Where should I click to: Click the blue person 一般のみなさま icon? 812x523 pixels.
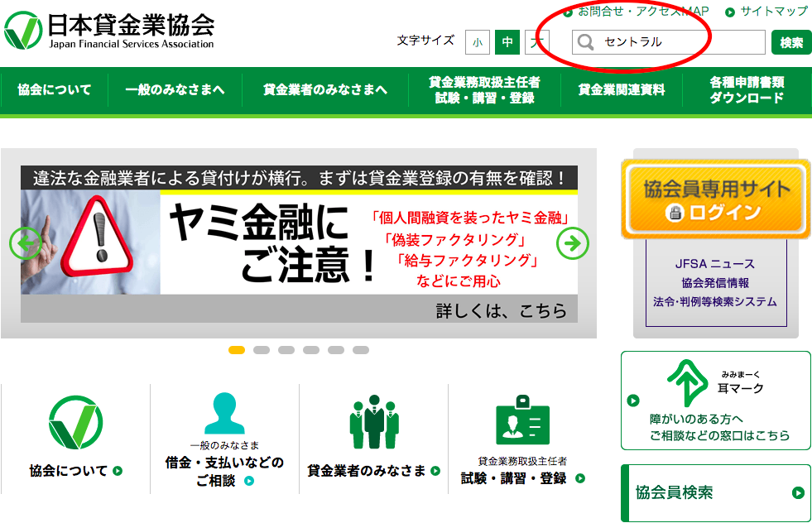coord(224,414)
